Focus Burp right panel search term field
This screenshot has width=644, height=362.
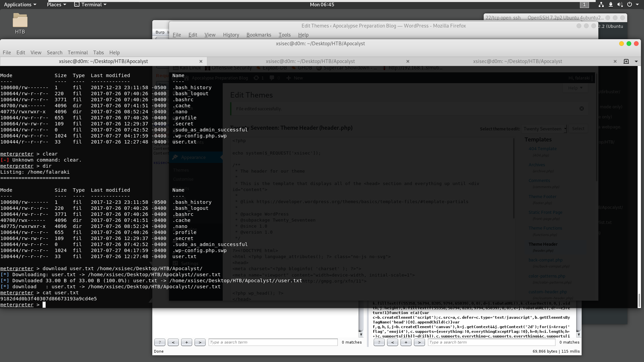(x=491, y=342)
